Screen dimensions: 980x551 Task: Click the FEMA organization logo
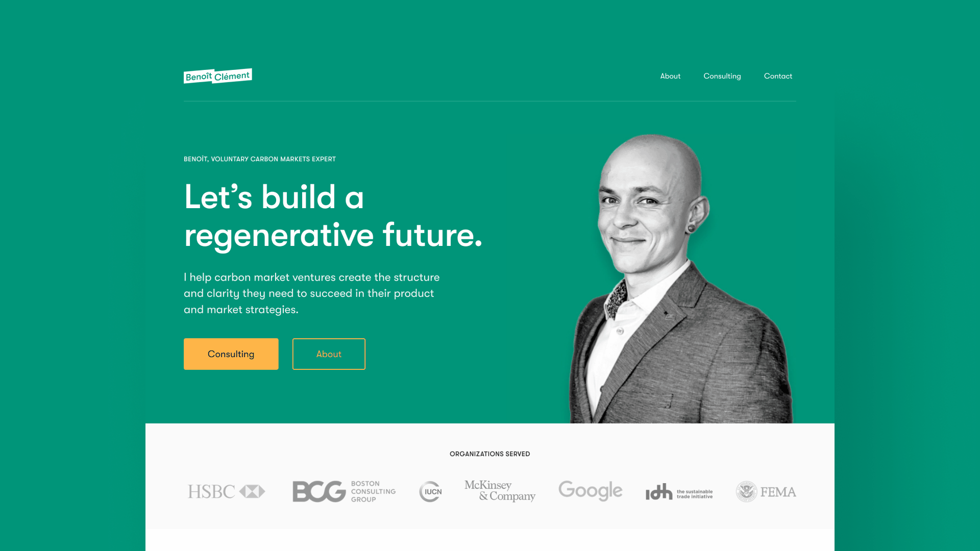[766, 491]
